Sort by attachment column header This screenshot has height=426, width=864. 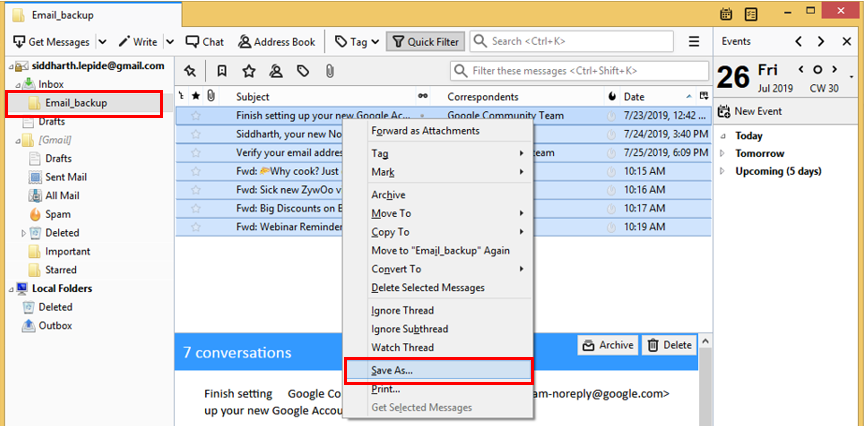(x=210, y=96)
